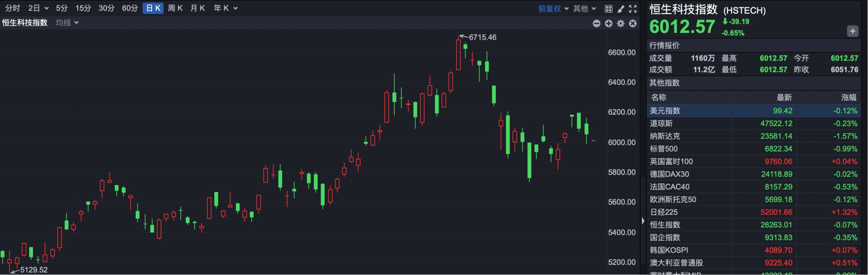868x275 pixels.
Task: Open chart settings gear icon
Action: click(x=621, y=23)
